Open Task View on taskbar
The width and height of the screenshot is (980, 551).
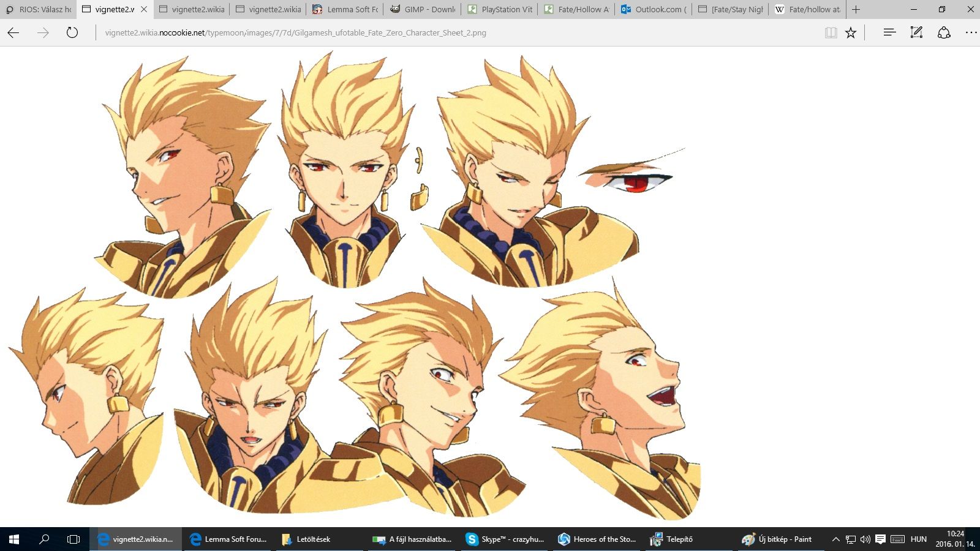pos(73,539)
